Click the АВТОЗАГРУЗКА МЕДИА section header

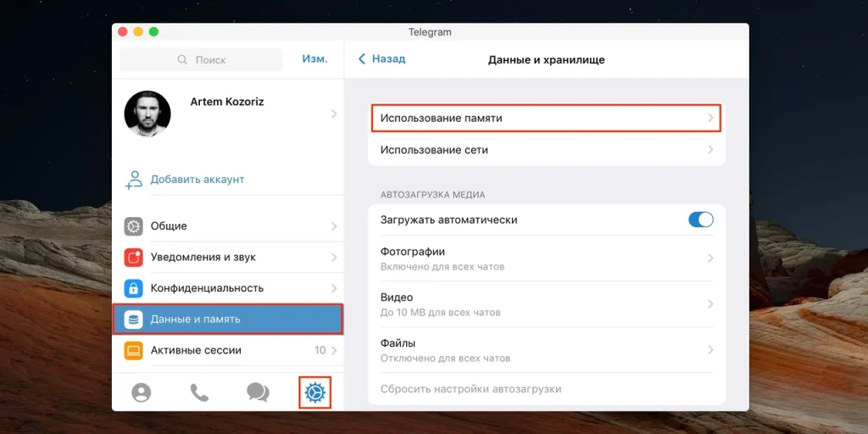433,195
